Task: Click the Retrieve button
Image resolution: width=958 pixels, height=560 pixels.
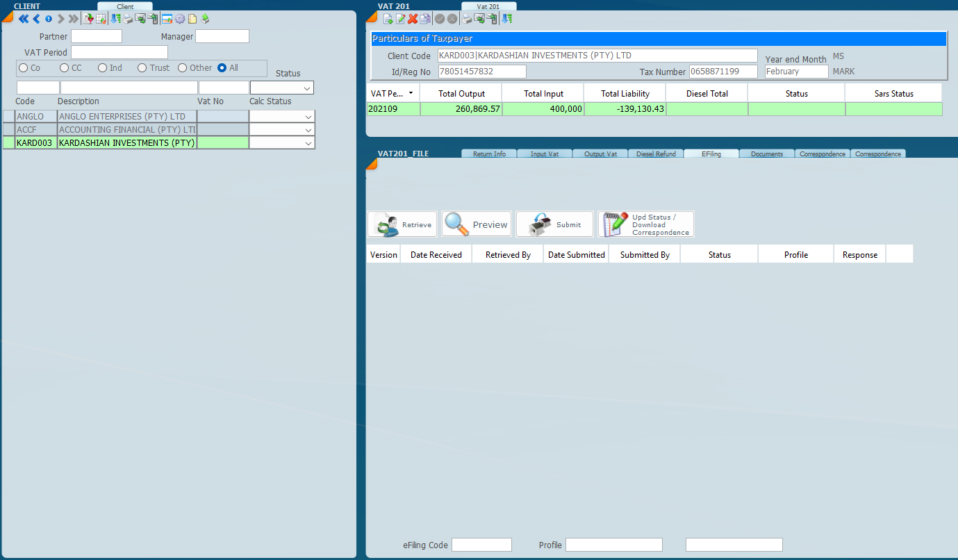Action: click(x=402, y=224)
